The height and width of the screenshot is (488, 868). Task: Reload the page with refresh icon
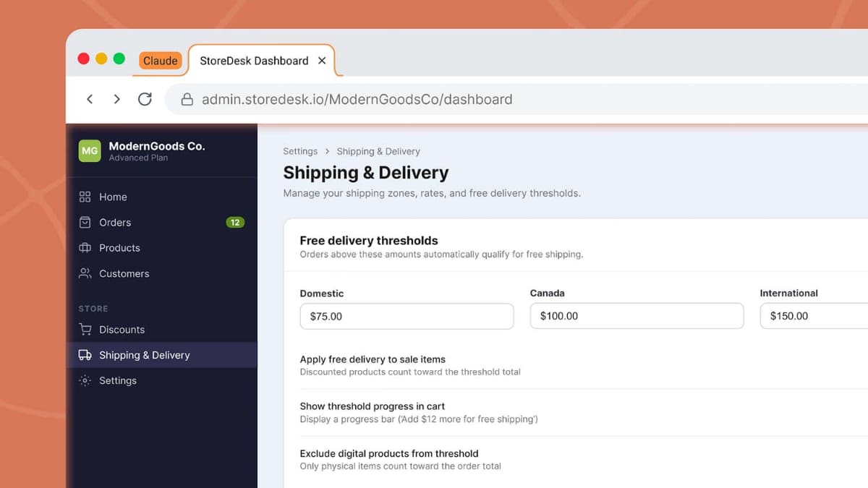click(x=145, y=99)
